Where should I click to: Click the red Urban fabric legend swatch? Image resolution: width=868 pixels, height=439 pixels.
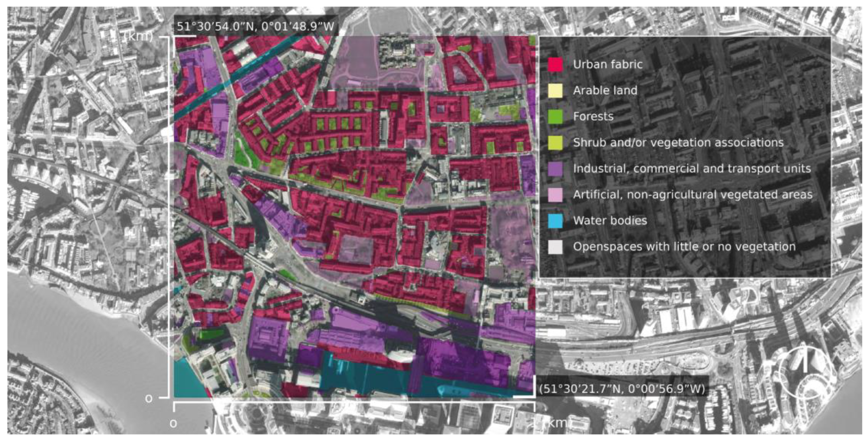555,65
